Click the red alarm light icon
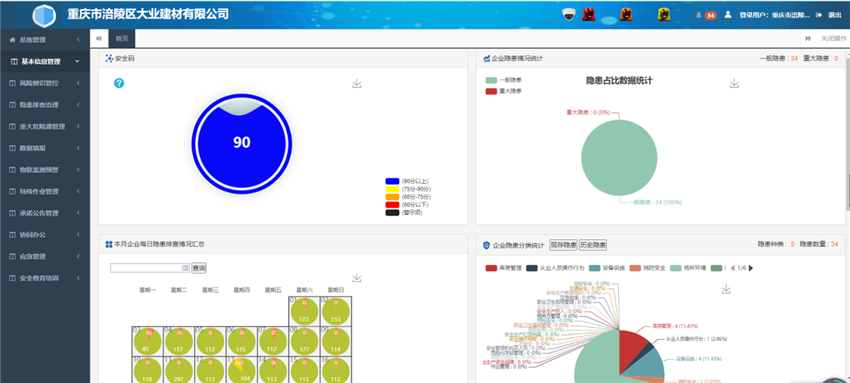Screen dimensions: 850x383 [588, 15]
